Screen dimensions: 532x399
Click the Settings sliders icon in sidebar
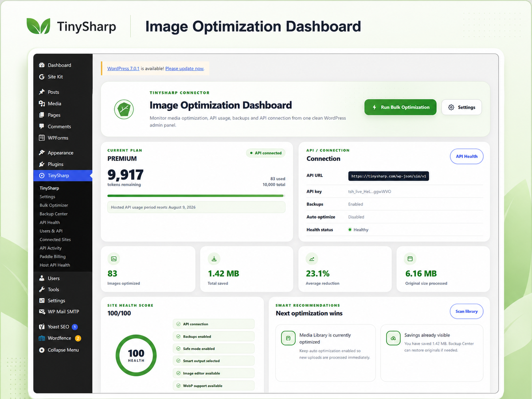[x=42, y=301]
